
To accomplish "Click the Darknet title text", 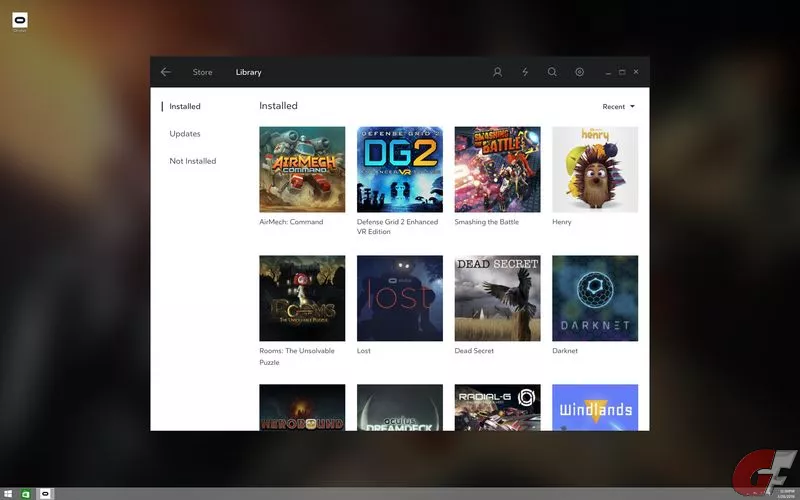I will (565, 351).
